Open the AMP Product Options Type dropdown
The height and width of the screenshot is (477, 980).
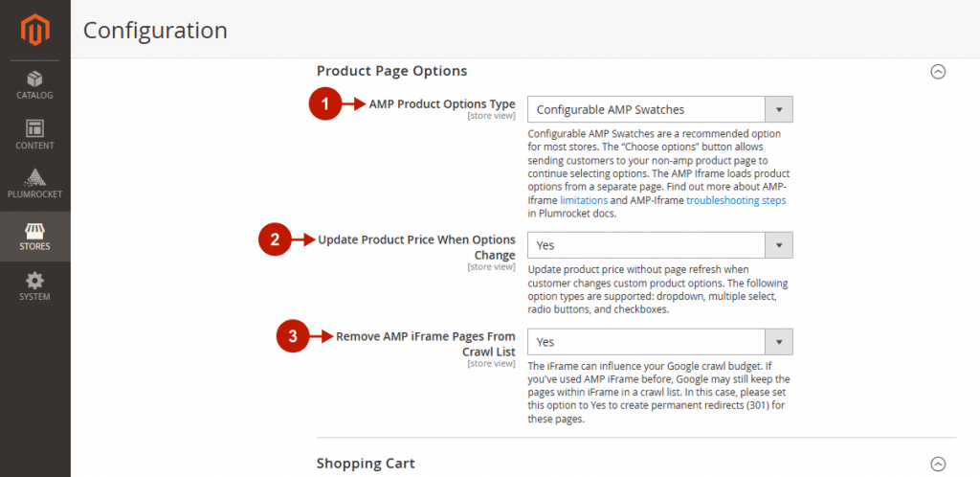coord(660,109)
